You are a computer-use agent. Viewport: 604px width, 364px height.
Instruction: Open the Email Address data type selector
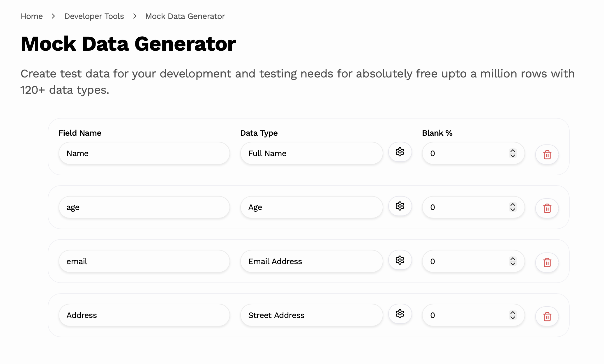(x=311, y=261)
